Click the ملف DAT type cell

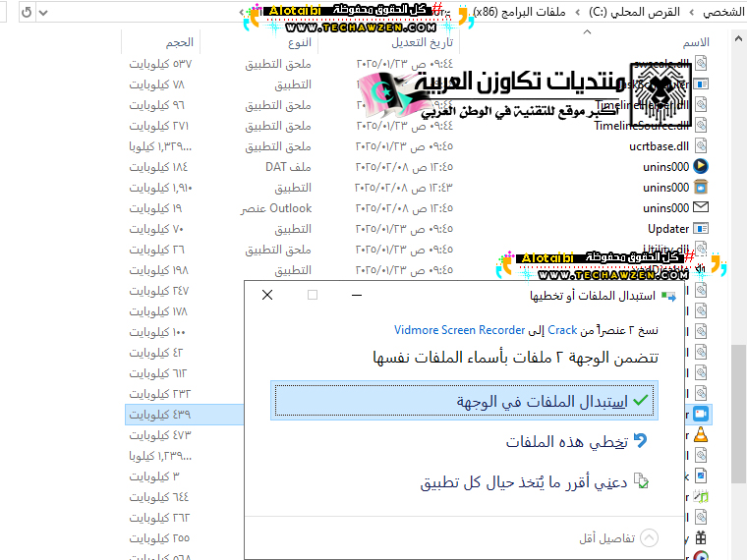(288, 167)
